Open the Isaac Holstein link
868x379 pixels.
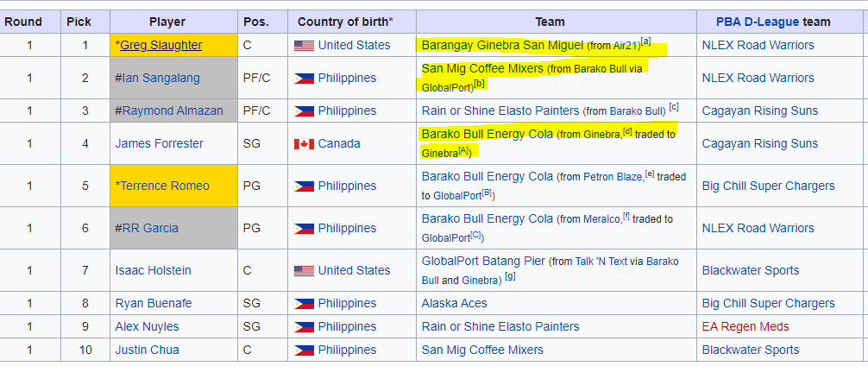click(154, 270)
